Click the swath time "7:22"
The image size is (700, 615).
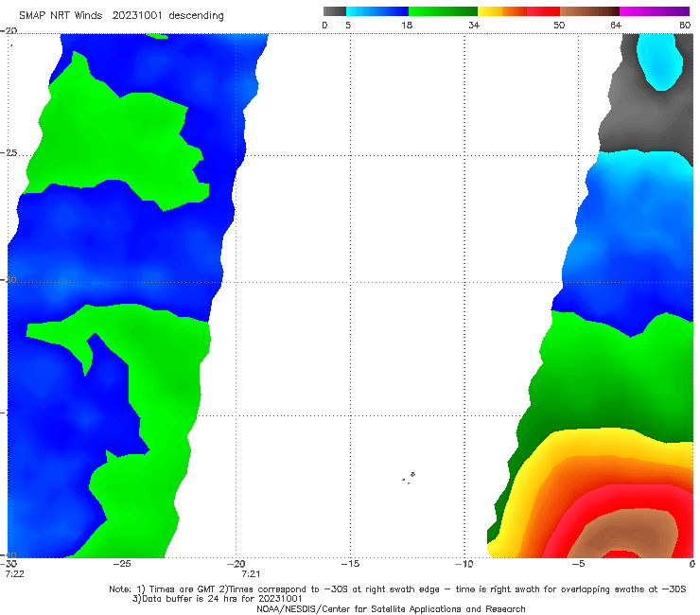coord(15,574)
